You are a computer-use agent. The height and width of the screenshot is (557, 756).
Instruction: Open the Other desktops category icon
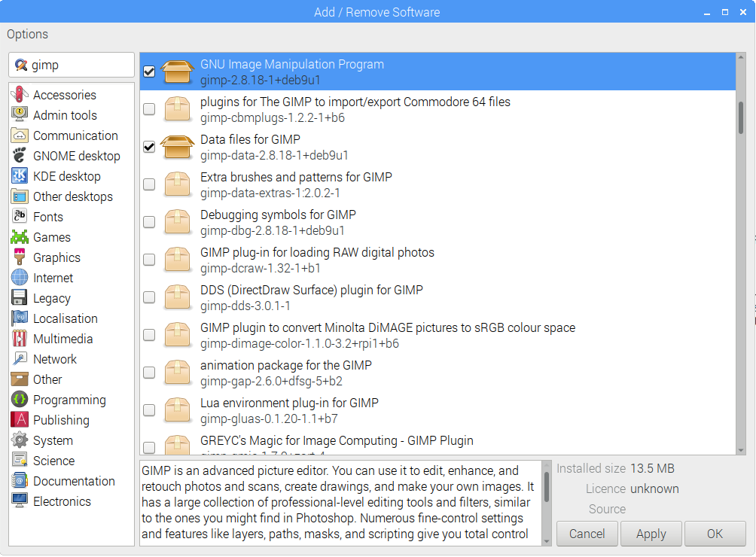pyautogui.click(x=20, y=196)
